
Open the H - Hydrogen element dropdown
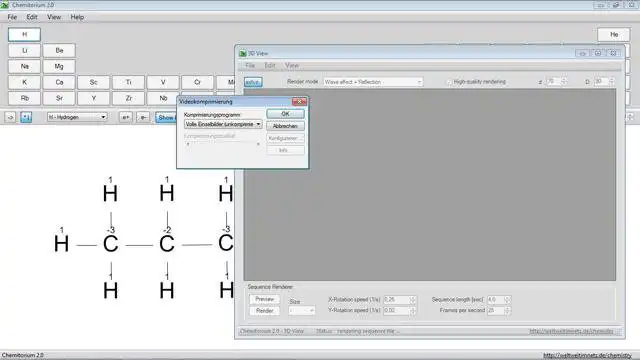coord(77,117)
